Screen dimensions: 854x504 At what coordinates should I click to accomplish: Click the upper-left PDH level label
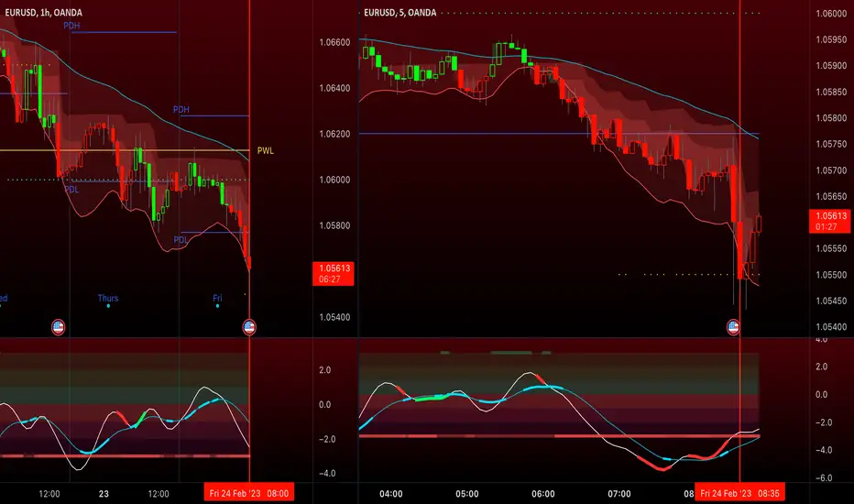[71, 25]
